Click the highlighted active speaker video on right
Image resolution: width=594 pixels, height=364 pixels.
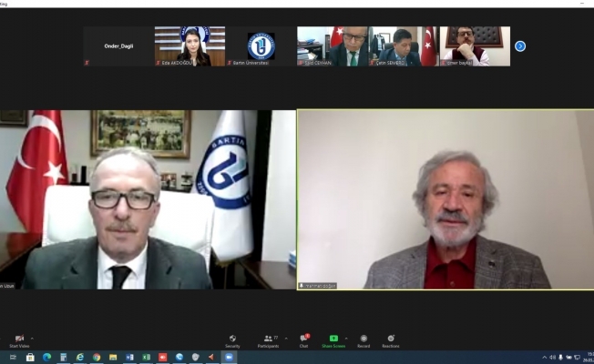[x=445, y=200]
